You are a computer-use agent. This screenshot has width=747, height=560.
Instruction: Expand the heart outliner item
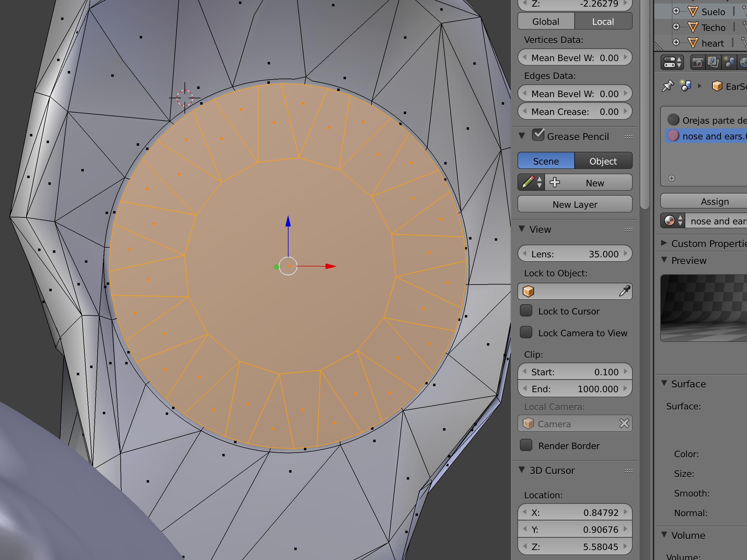pos(676,43)
